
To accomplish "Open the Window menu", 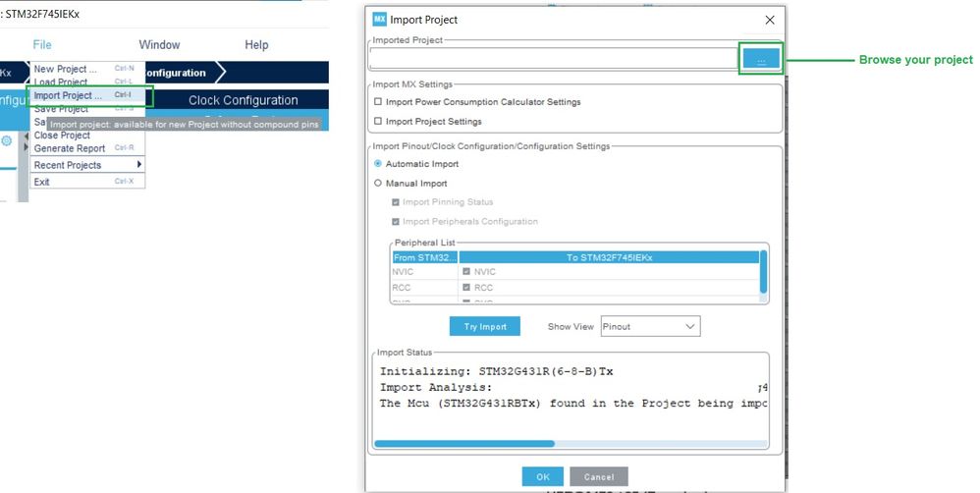I will point(159,44).
